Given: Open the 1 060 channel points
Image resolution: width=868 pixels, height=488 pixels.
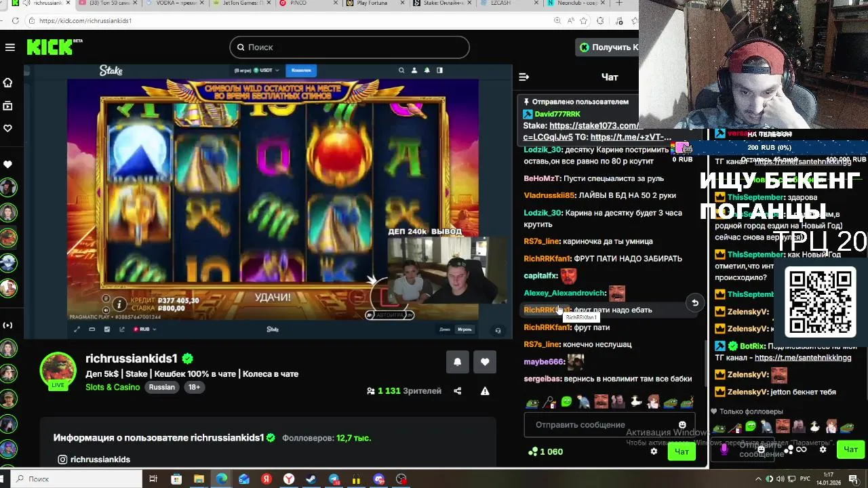Looking at the screenshot, I should pos(546,451).
